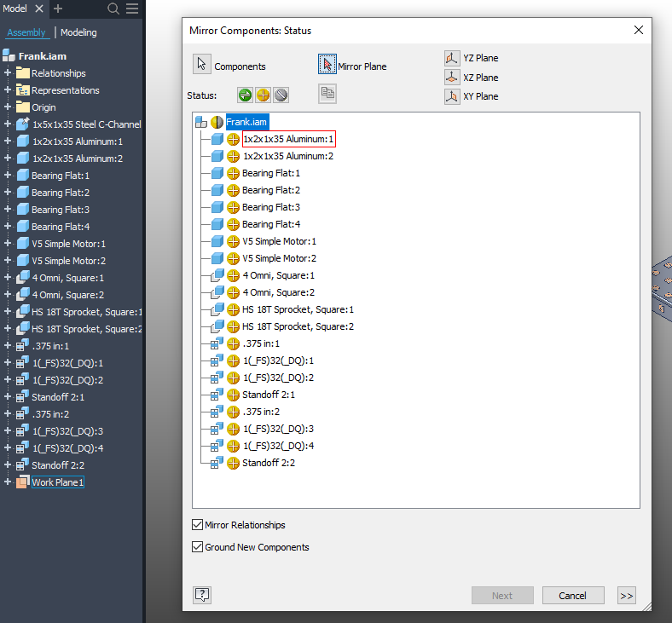This screenshot has height=623, width=672.
Task: Select the YZ Plane icon
Action: pos(452,58)
